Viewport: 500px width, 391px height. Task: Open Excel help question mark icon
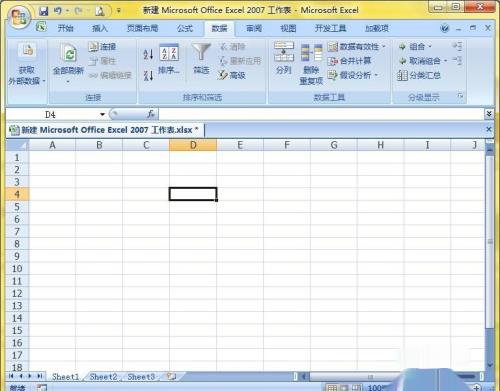(x=445, y=28)
